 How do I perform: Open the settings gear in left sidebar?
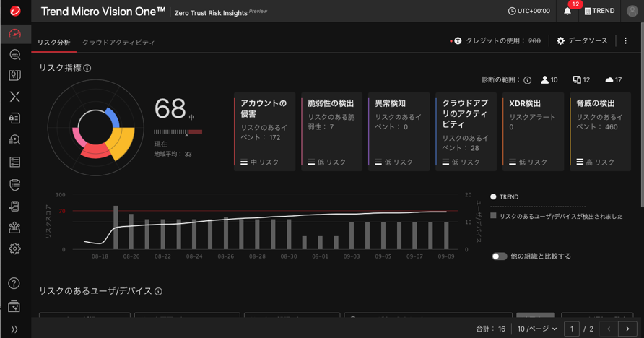(14, 248)
